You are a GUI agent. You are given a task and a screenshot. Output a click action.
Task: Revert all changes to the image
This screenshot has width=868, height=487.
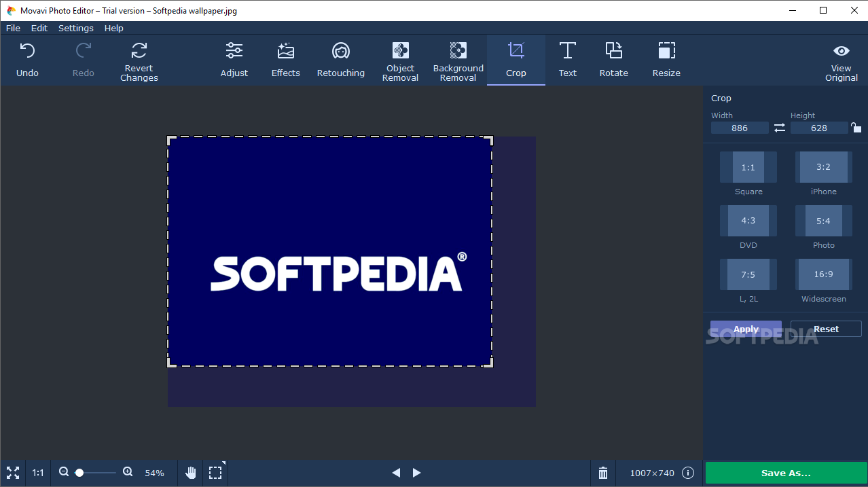tap(139, 61)
